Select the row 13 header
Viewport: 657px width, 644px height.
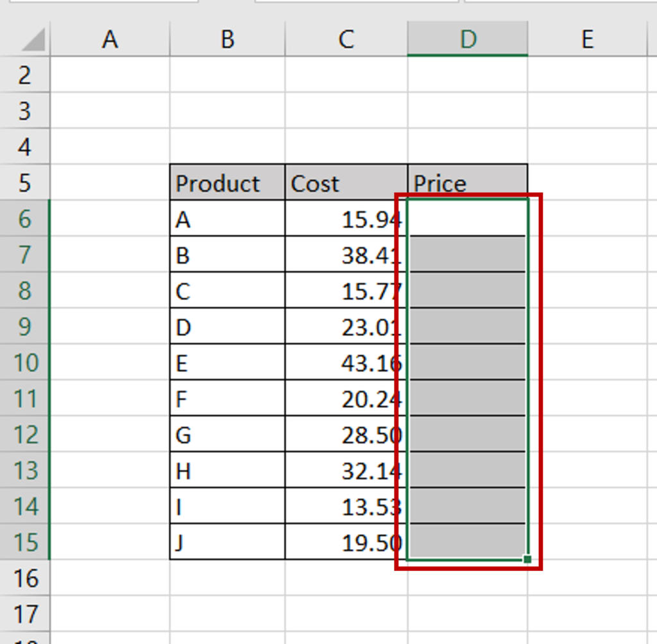[x=25, y=470]
